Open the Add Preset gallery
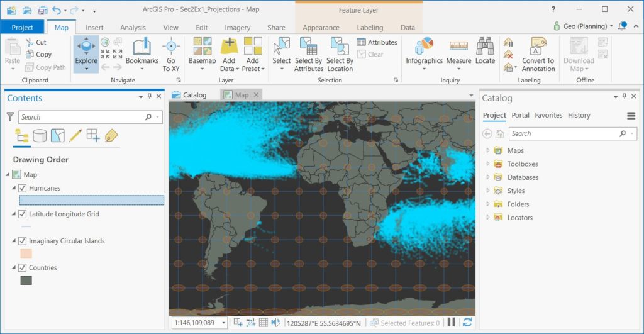644x334 pixels. coord(253,54)
